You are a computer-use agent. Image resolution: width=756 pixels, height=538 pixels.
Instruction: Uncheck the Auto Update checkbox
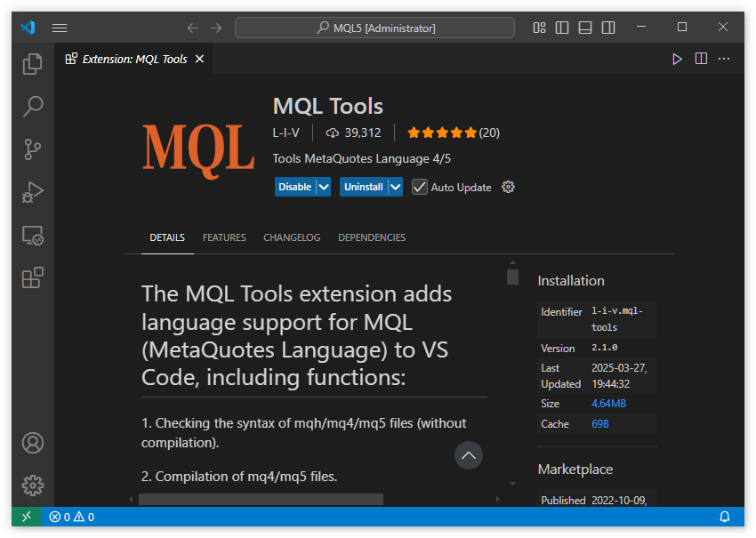[x=420, y=187]
